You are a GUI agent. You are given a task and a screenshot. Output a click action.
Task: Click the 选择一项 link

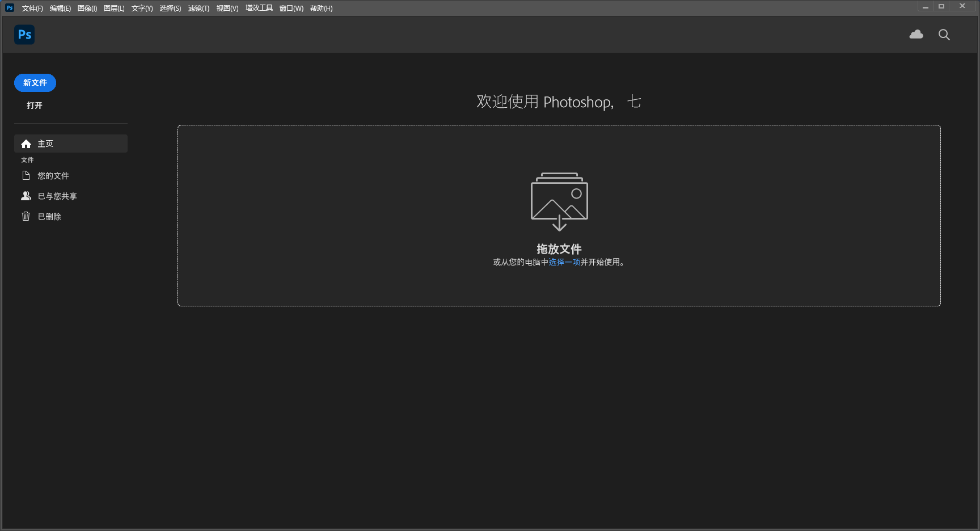565,263
